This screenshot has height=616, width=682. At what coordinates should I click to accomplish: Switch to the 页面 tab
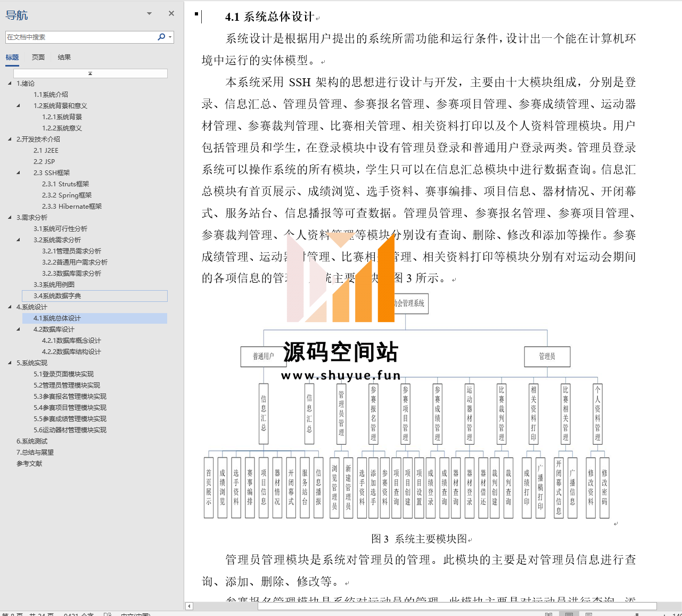pyautogui.click(x=38, y=58)
